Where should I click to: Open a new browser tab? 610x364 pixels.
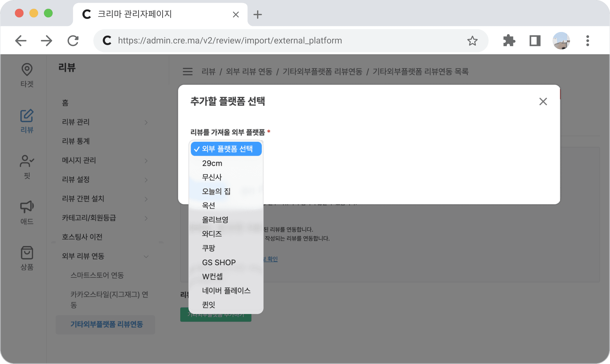(258, 14)
